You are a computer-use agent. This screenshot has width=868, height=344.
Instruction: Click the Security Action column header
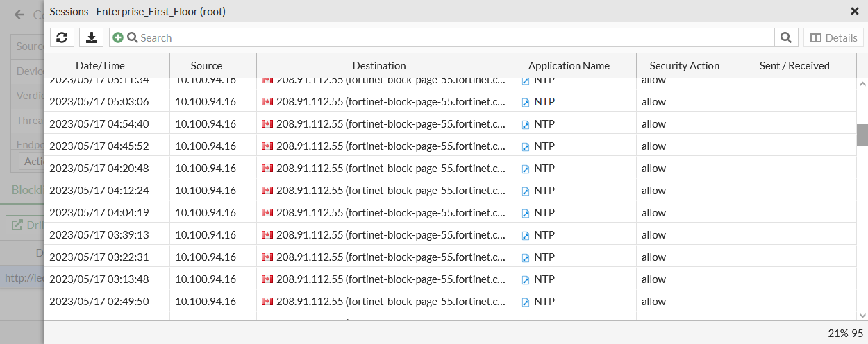[x=684, y=66]
